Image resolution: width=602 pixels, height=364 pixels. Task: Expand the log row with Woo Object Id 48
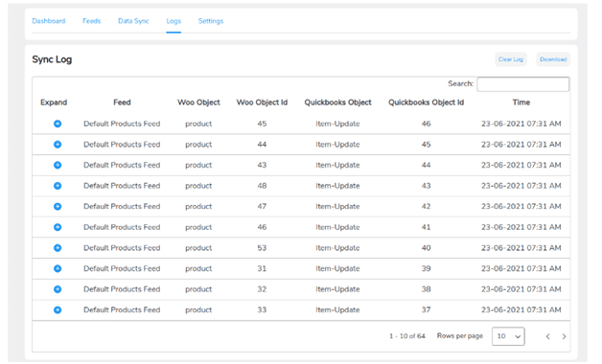[58, 186]
